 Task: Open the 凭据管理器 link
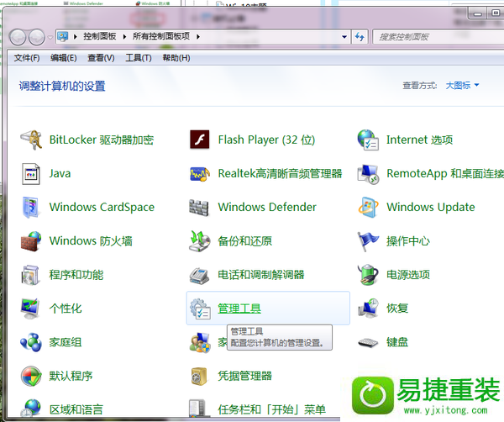[244, 376]
